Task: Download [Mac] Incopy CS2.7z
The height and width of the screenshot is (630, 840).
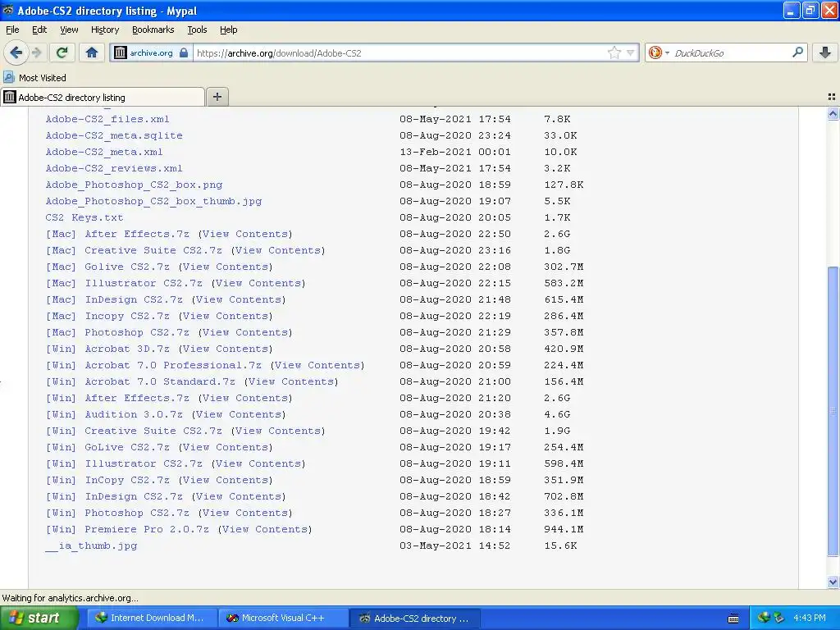Action: 107,316
